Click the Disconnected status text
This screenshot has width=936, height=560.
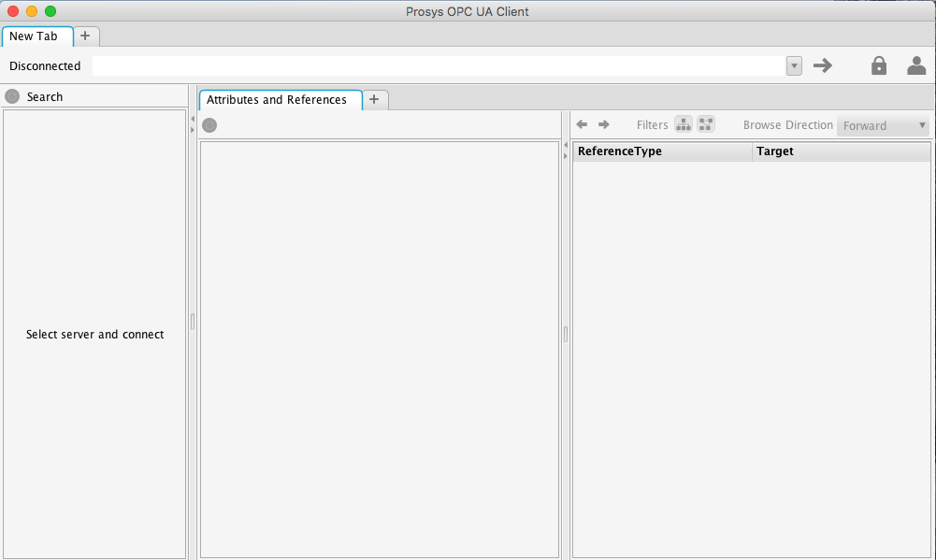pyautogui.click(x=45, y=66)
